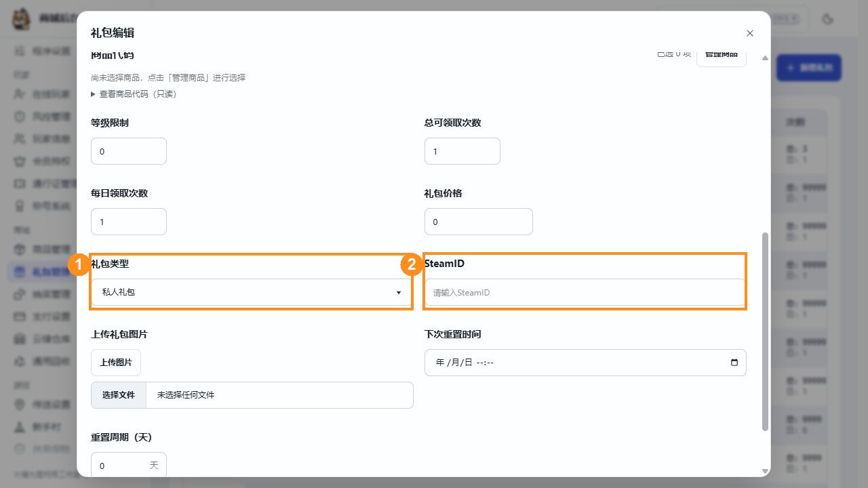This screenshot has height=488, width=868.
Task: Click the SteamID input field
Action: (x=585, y=293)
